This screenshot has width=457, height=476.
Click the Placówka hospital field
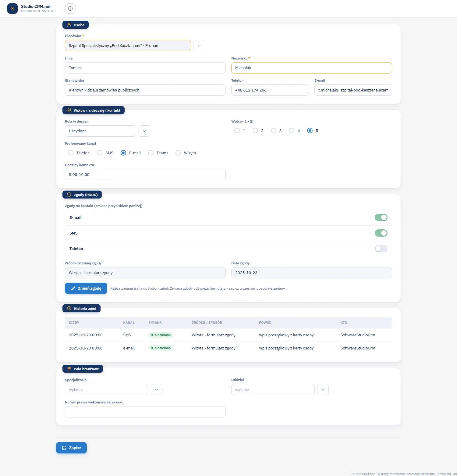128,46
